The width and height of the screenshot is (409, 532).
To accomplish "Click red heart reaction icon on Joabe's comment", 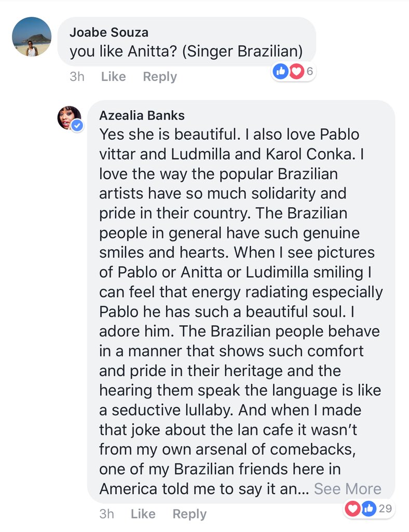I will pyautogui.click(x=296, y=72).
